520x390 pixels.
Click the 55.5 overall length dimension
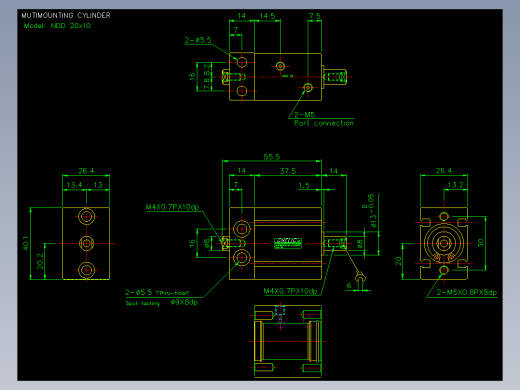coord(272,157)
